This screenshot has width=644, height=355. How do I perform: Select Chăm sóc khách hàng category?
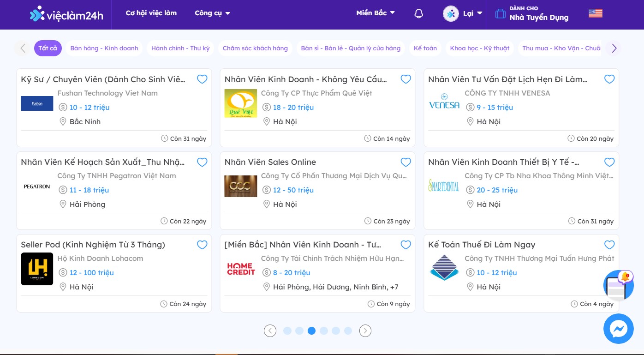pyautogui.click(x=255, y=48)
